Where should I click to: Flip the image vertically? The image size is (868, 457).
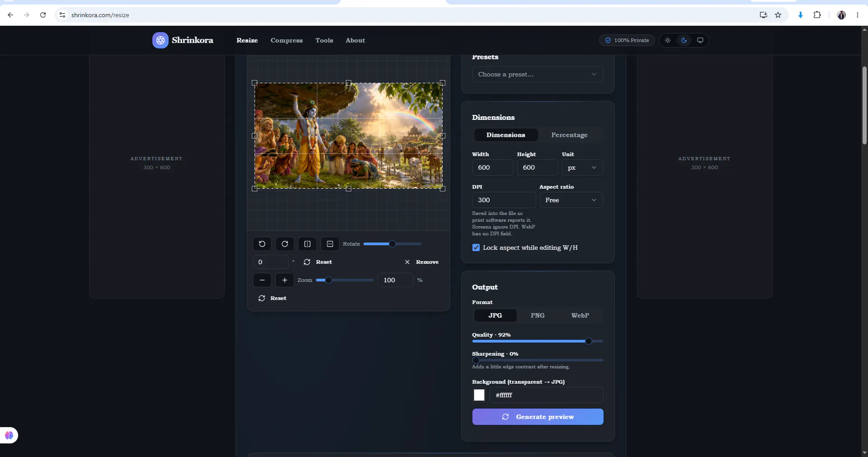click(x=330, y=244)
